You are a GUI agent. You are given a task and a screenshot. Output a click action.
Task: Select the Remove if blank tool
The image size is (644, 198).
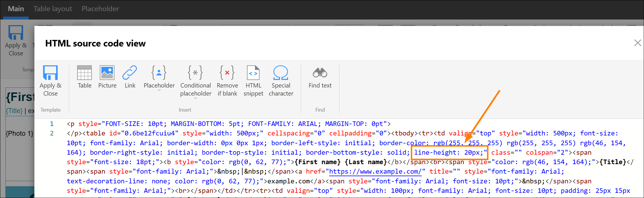227,81
